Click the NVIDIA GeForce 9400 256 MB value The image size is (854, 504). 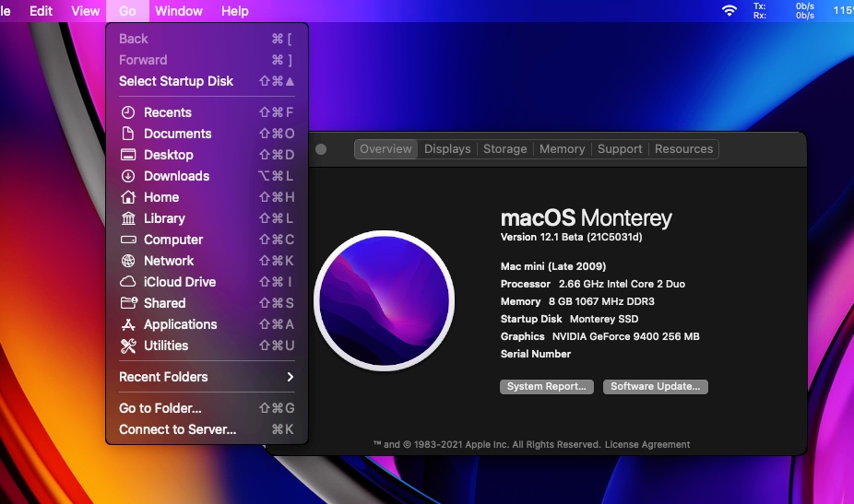[x=626, y=336]
